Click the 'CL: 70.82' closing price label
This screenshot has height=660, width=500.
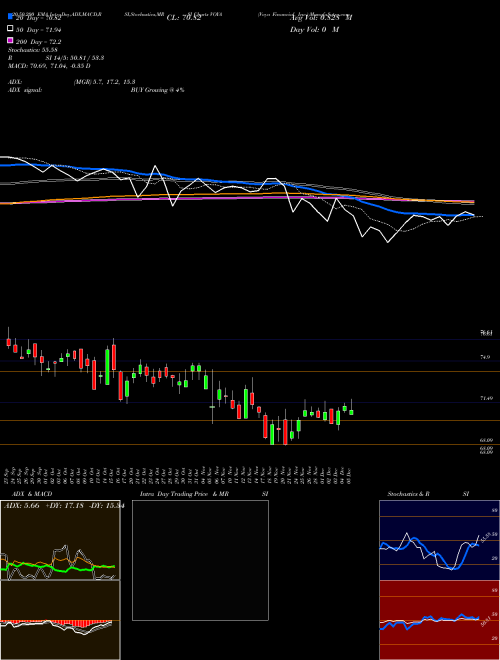tap(184, 18)
